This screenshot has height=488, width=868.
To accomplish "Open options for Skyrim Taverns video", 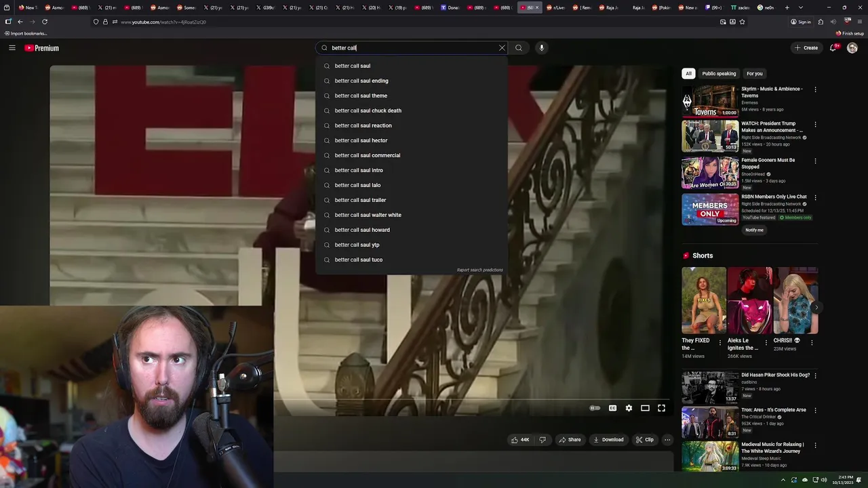I will 815,89.
